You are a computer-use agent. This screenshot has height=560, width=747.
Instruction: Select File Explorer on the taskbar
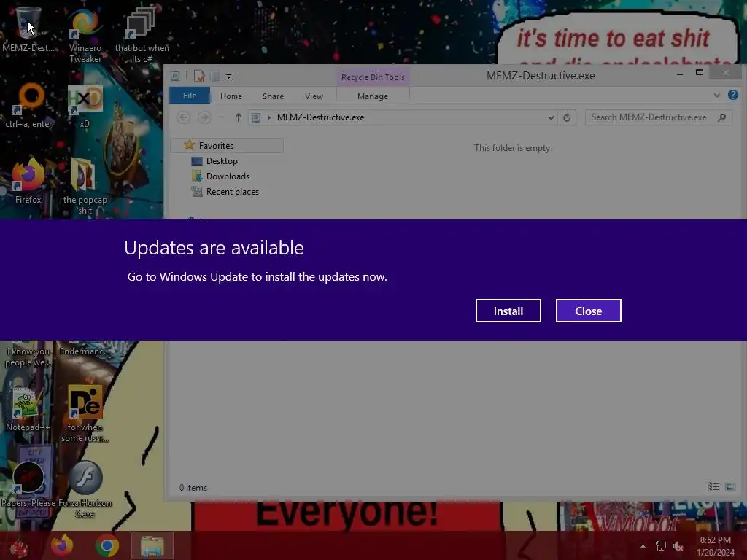(152, 545)
